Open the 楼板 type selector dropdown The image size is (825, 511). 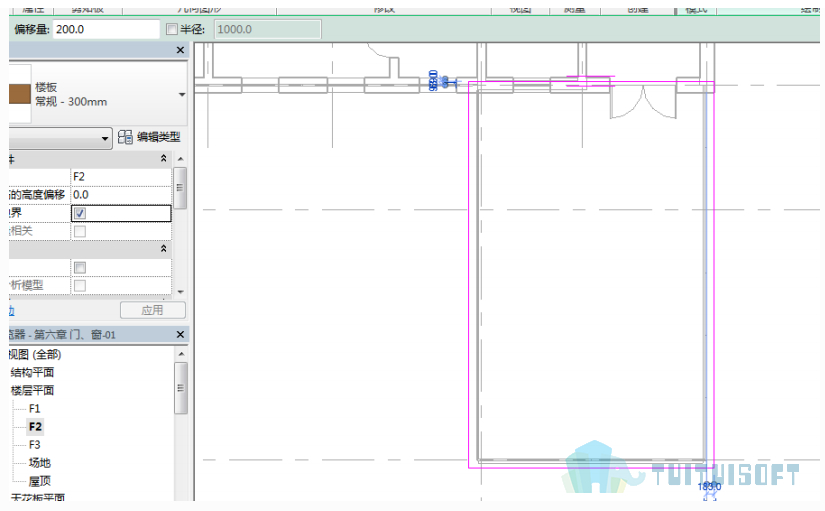182,95
